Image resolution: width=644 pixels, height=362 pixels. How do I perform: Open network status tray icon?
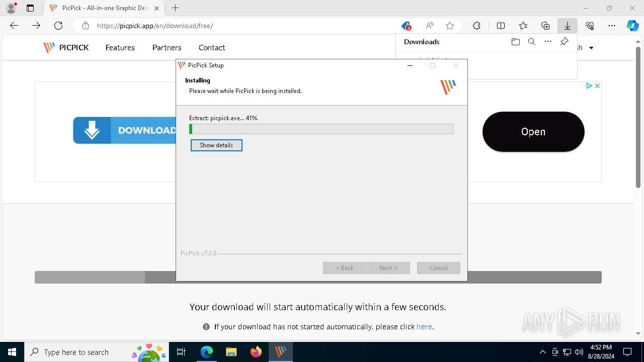[567, 352]
